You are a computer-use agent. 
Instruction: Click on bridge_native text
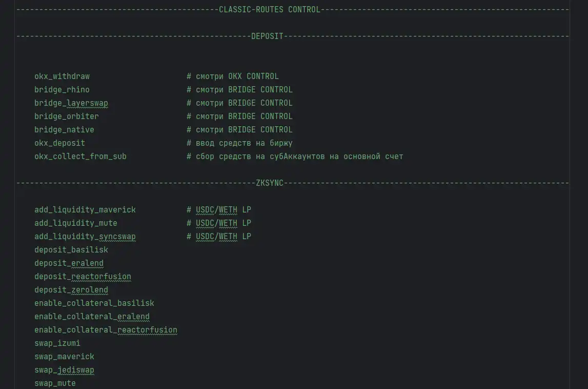point(64,130)
